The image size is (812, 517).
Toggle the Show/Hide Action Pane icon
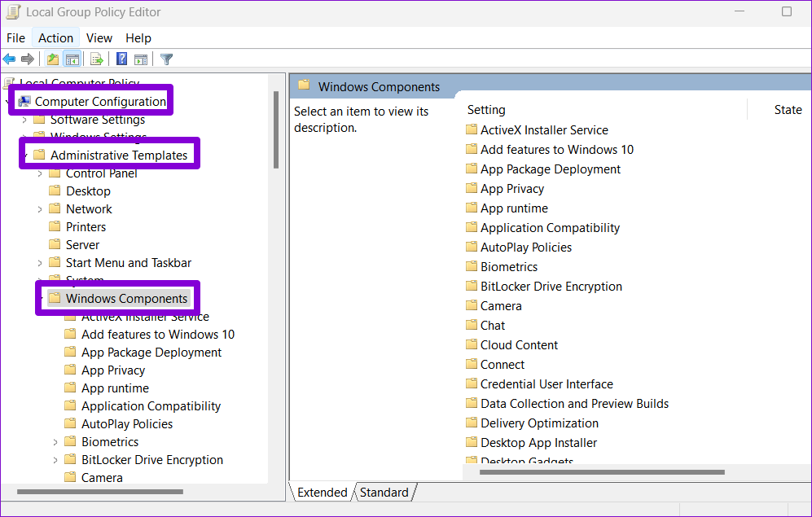pos(141,59)
